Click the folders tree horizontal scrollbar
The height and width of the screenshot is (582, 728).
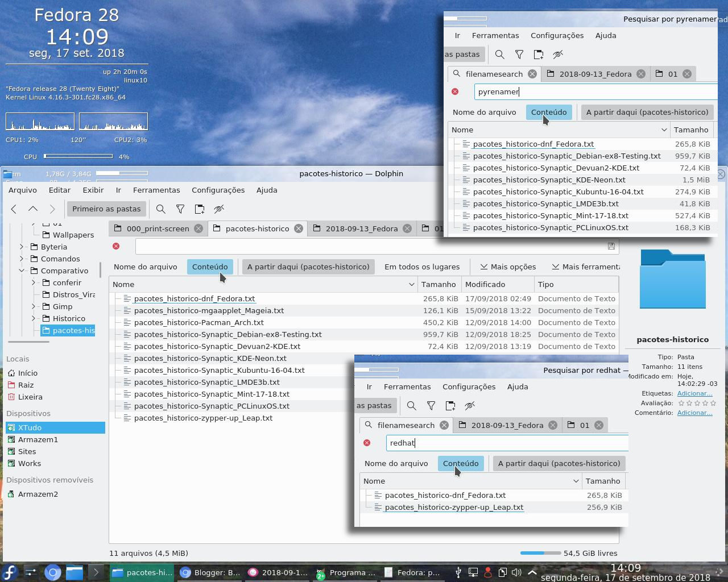pyautogui.click(x=28, y=342)
